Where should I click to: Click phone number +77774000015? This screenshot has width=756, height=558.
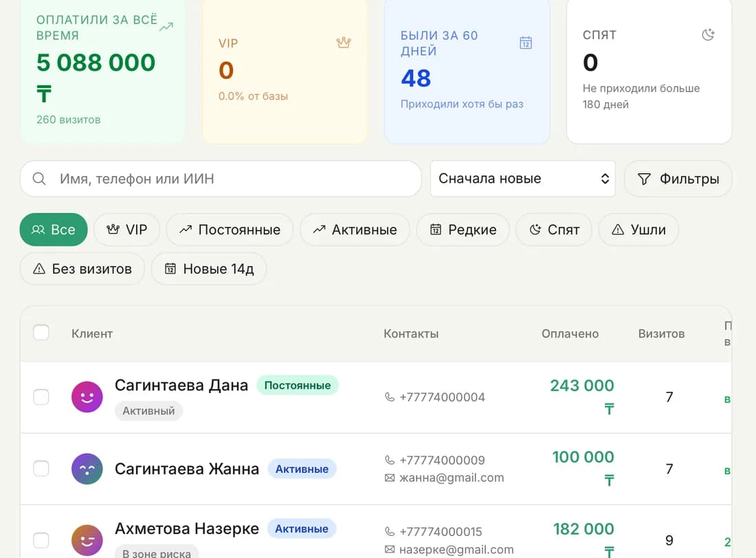441,531
